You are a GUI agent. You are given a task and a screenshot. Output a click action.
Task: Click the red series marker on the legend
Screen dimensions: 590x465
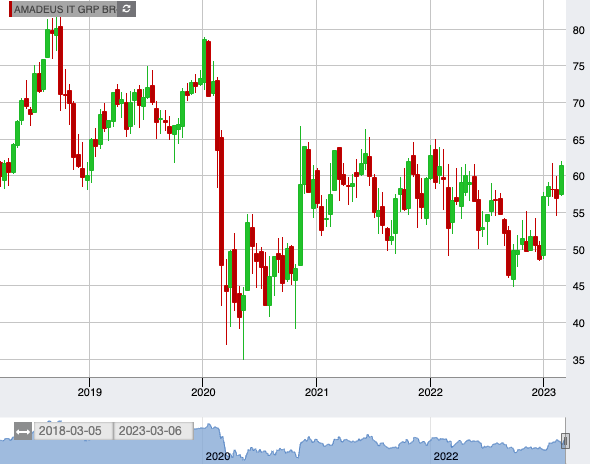click(x=11, y=9)
